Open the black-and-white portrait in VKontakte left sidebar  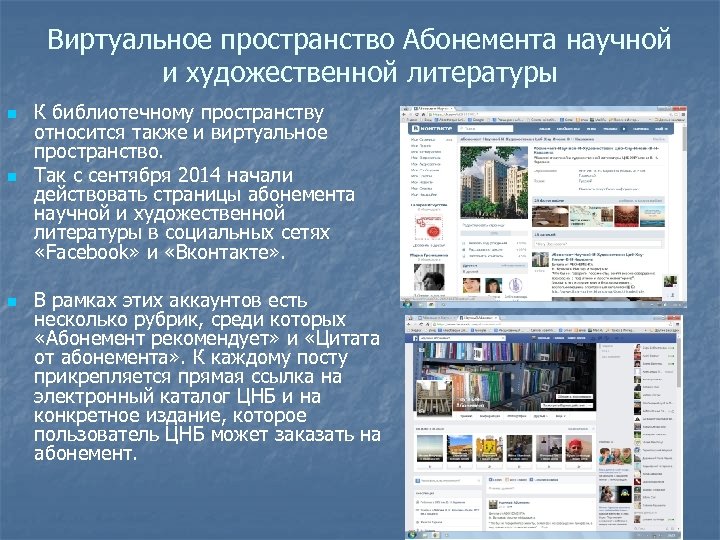[429, 277]
